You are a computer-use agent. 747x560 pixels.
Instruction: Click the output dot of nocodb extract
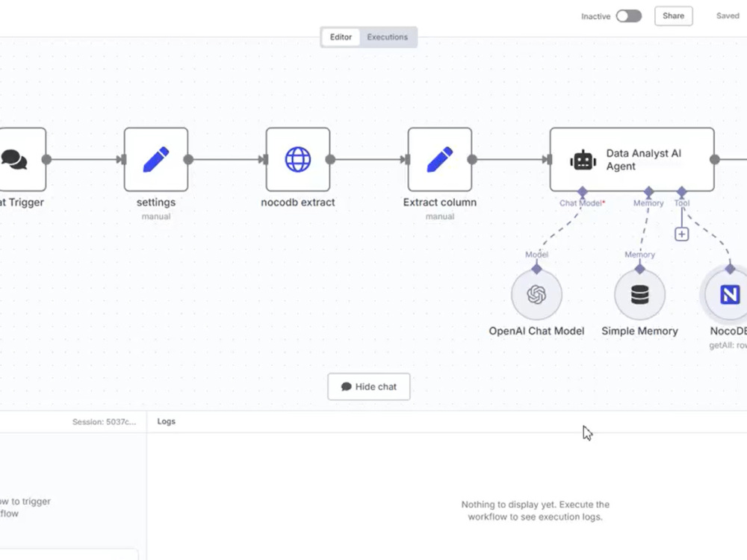pos(330,160)
